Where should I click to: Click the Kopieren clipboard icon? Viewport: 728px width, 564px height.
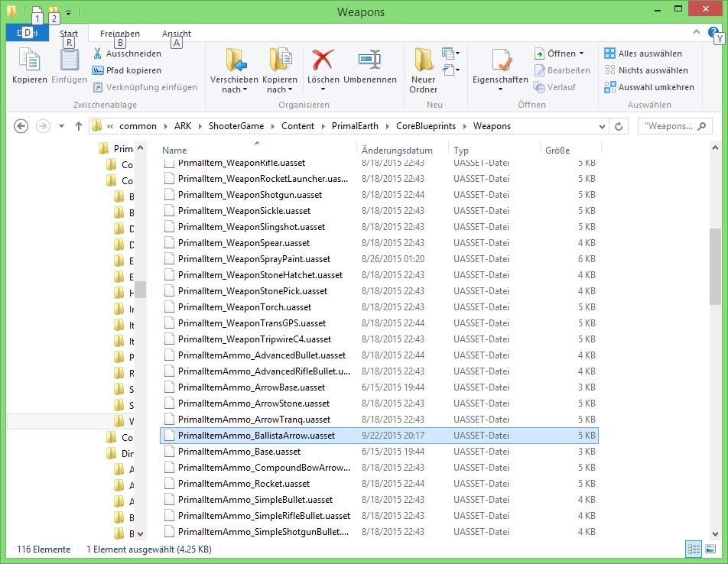tap(29, 60)
